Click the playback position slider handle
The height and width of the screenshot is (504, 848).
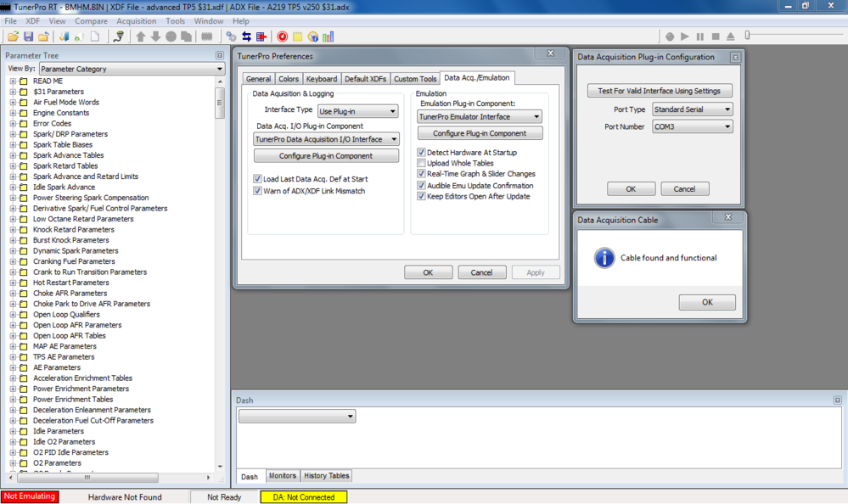coord(747,35)
